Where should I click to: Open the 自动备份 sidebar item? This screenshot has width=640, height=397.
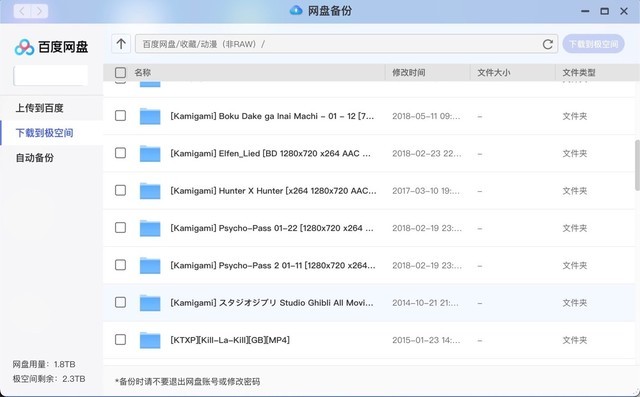coord(35,158)
